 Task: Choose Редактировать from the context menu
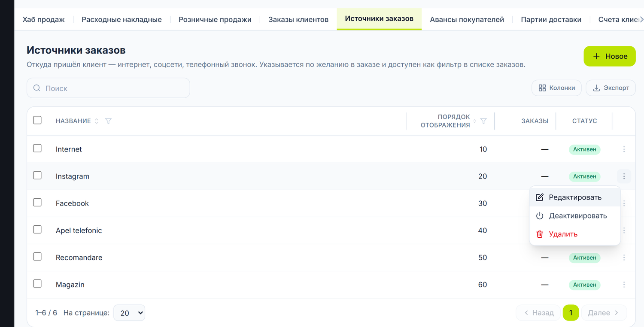[x=575, y=197]
